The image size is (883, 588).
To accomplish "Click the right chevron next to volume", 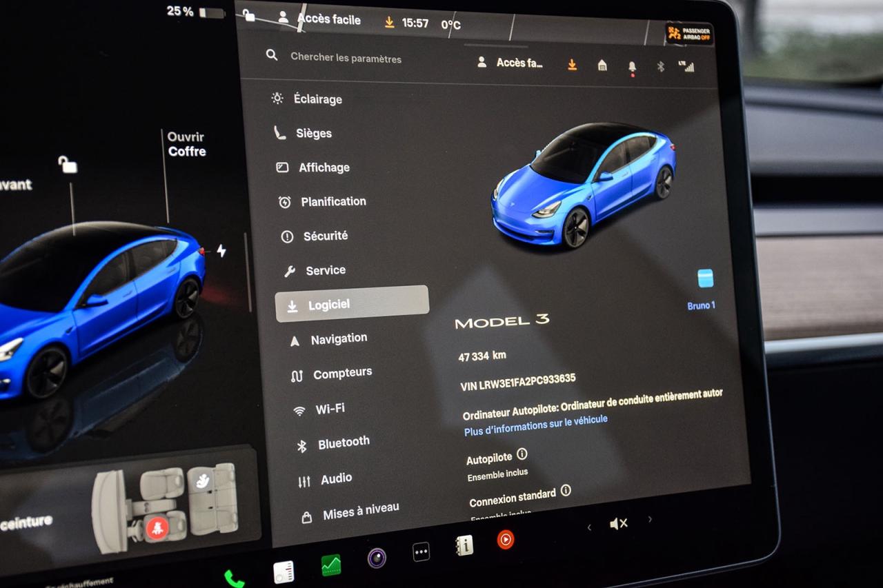I will coord(649,519).
